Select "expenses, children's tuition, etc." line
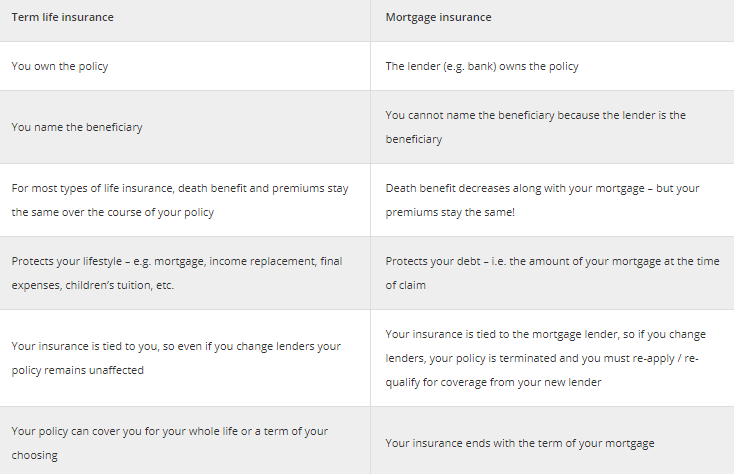 pos(93,285)
